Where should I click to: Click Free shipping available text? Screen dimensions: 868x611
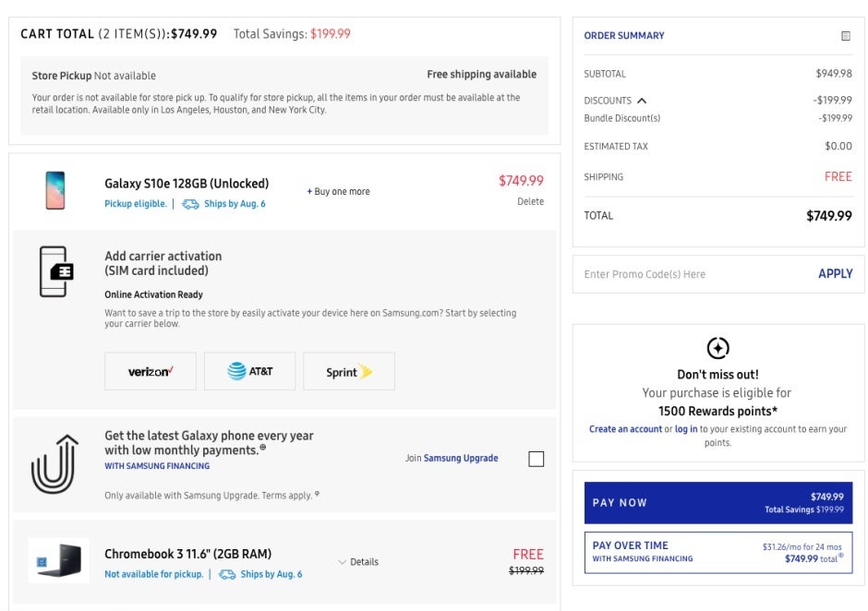(x=482, y=74)
